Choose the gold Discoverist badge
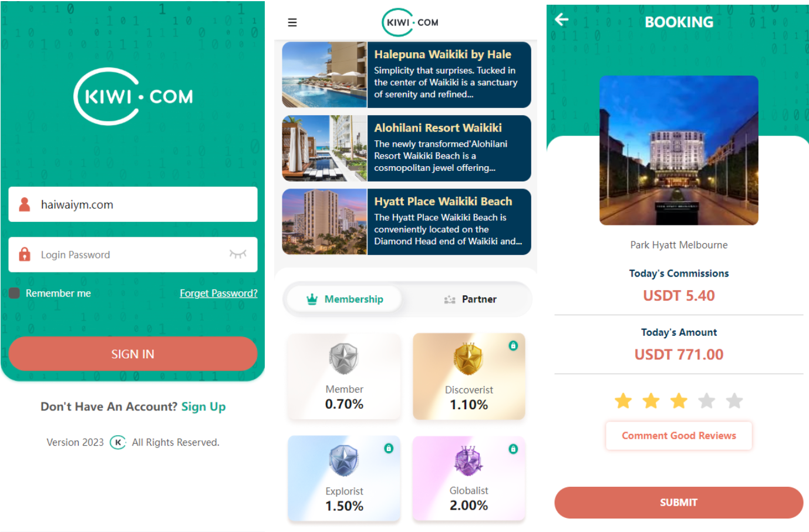Screen dimensions: 809x532 click(468, 376)
